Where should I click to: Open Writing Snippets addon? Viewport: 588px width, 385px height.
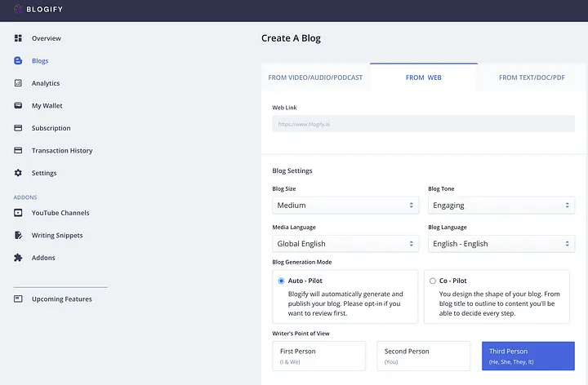pos(57,235)
